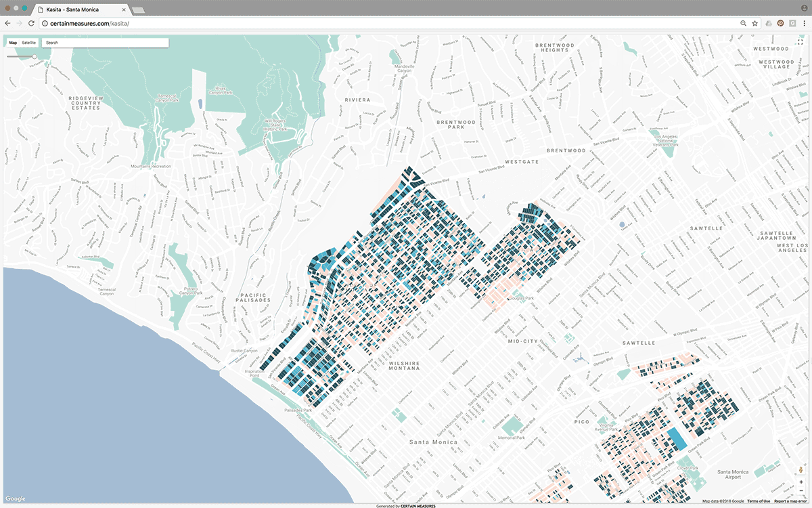
Task: Click the large blue parcel near Clover Park
Action: coord(676,439)
